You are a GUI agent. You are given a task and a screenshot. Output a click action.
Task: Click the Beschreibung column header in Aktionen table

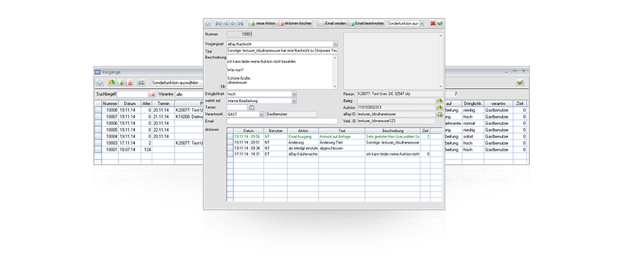392,130
